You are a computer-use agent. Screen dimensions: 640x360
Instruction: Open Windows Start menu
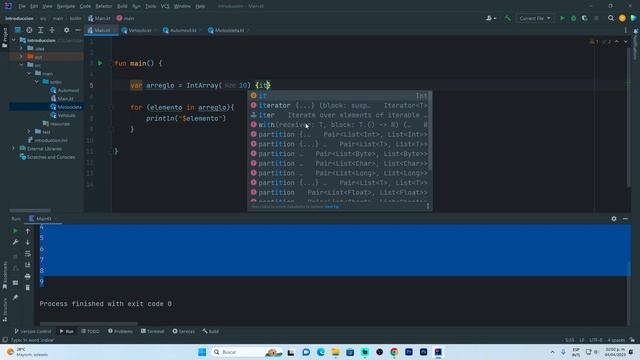click(202, 352)
